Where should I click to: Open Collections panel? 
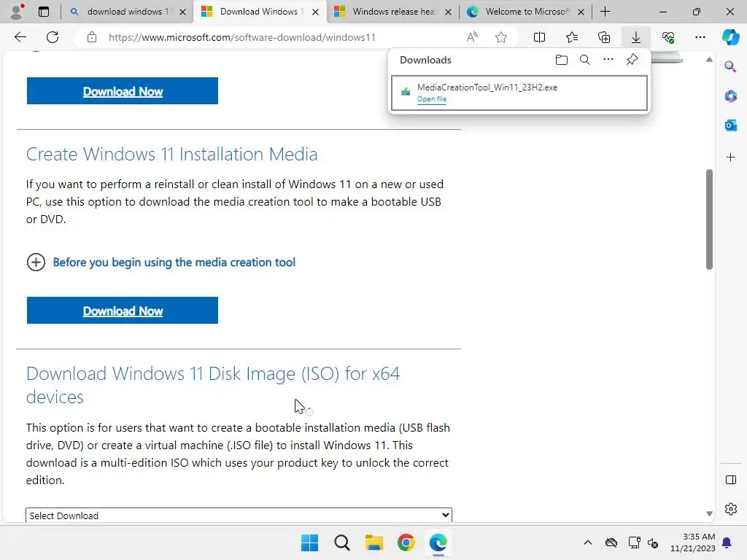[604, 37]
